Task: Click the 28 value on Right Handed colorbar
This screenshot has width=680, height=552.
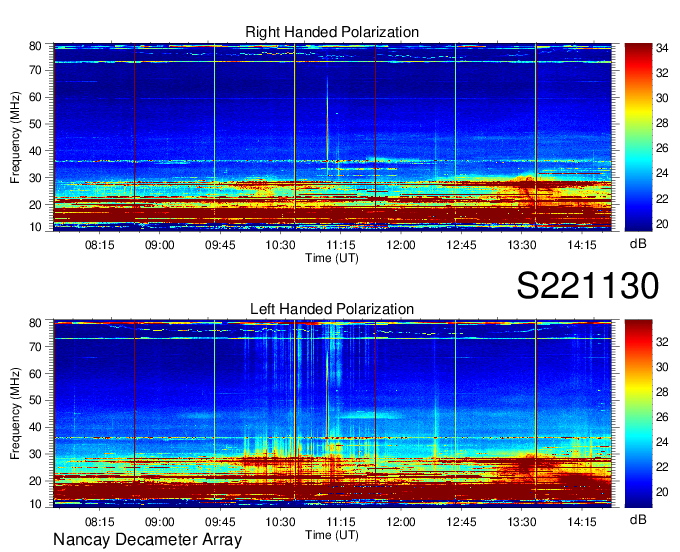Action: click(x=662, y=124)
